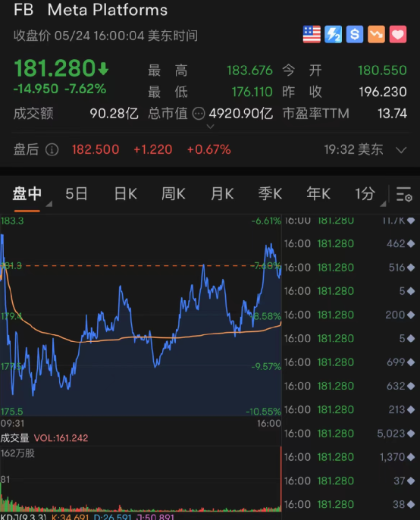Expand the quote details chevron under 总市值
The image size is (420, 520).
click(x=210, y=127)
